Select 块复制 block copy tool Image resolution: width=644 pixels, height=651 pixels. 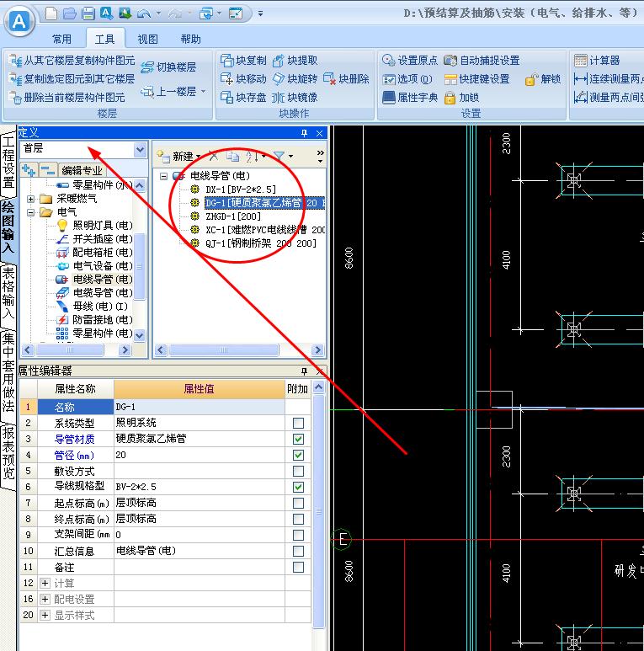click(243, 61)
